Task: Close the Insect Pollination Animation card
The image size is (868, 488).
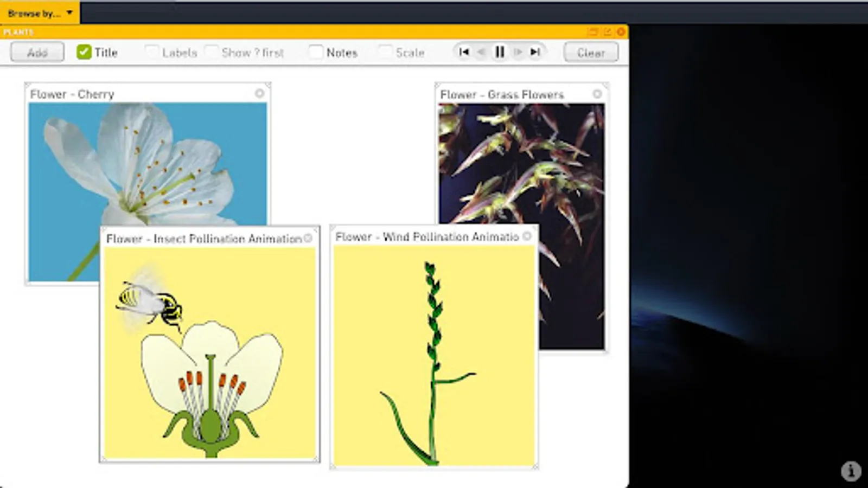Action: point(308,238)
